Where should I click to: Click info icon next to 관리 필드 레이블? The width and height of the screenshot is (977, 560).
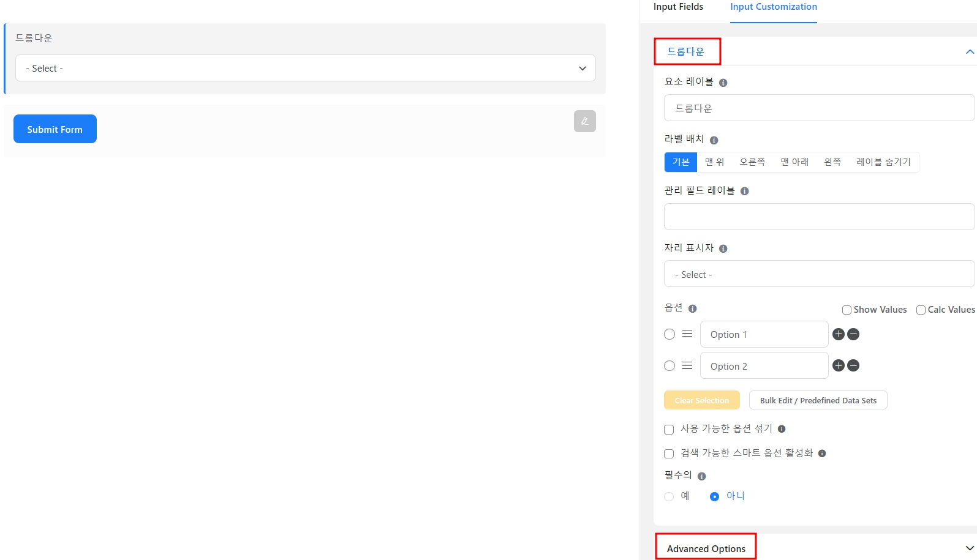[x=744, y=191]
